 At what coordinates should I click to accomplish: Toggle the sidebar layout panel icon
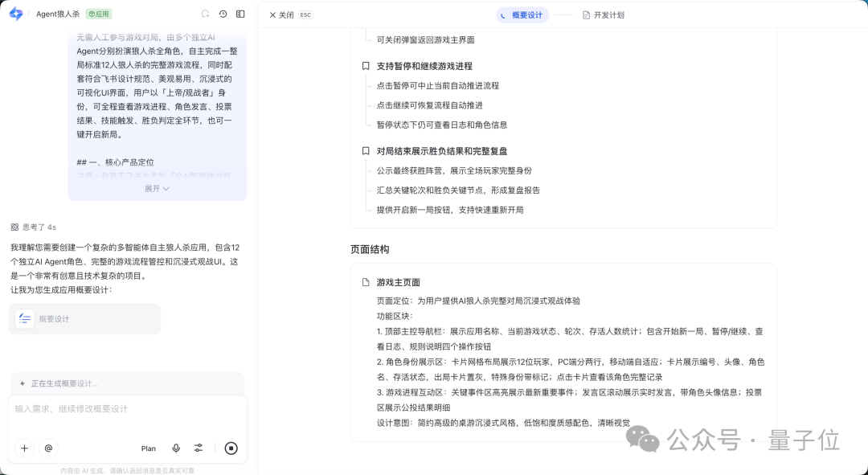click(x=240, y=14)
